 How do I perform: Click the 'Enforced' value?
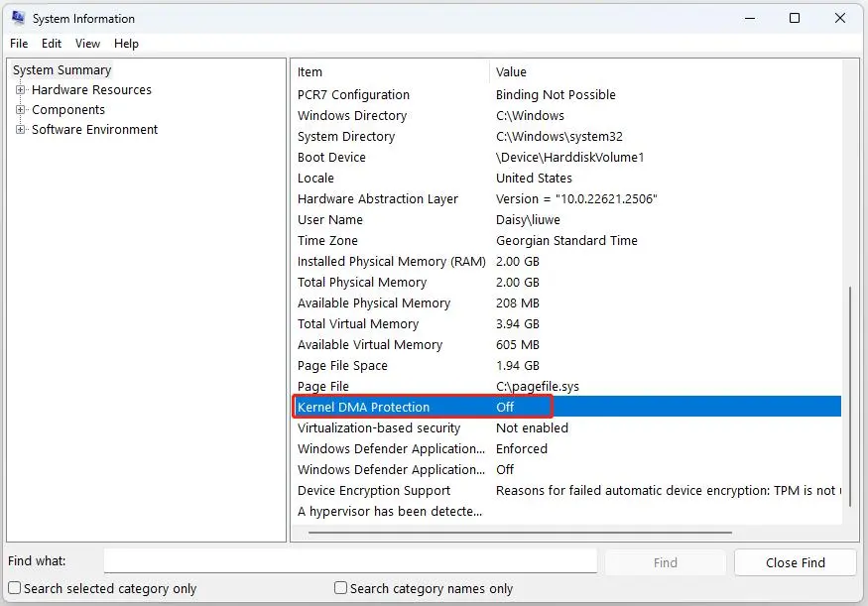522,449
